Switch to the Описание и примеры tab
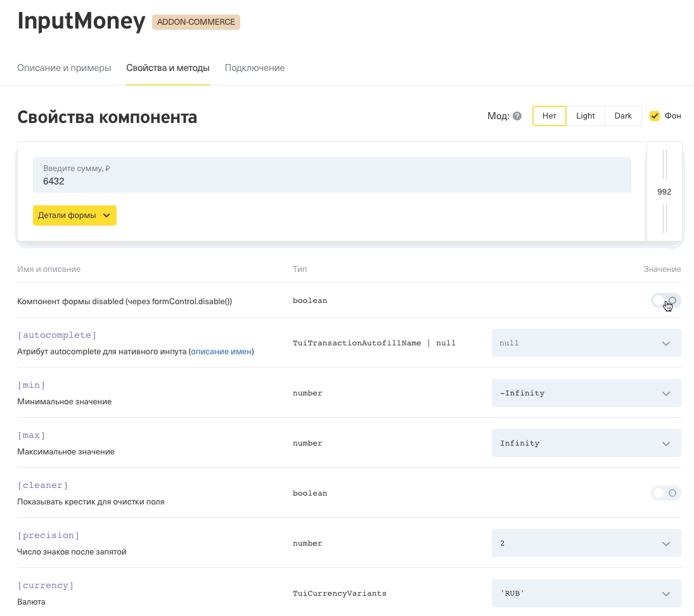 [64, 68]
